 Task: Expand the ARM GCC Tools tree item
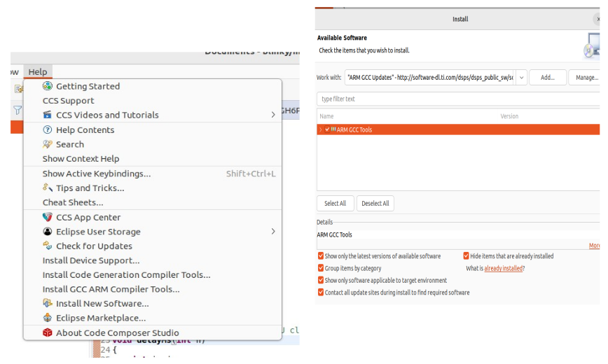click(x=320, y=129)
